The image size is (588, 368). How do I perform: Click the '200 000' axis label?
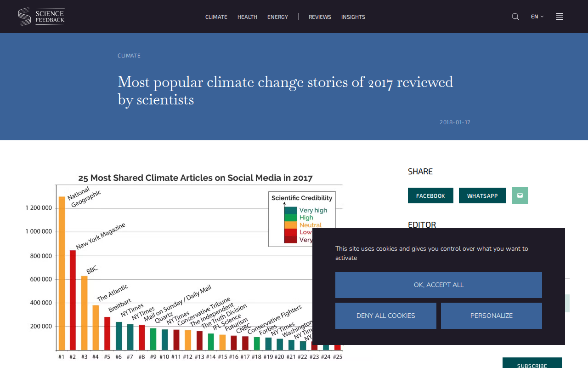click(41, 327)
